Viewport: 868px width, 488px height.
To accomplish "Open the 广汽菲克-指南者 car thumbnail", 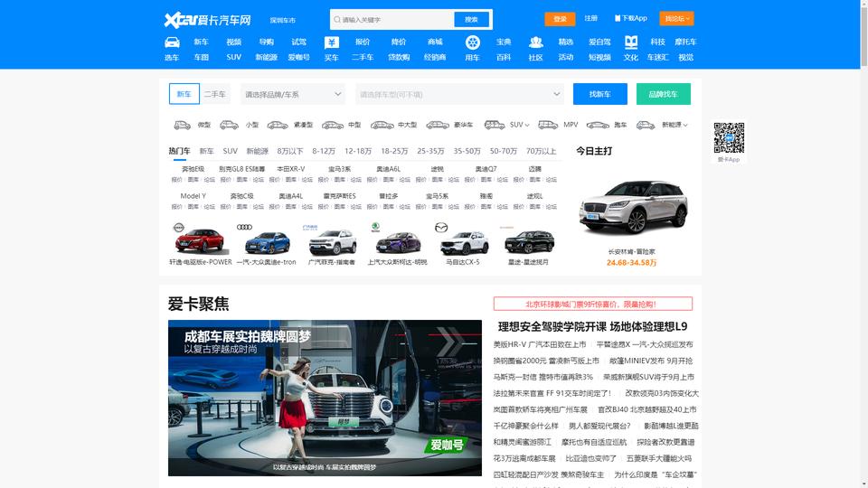I will coord(332,242).
